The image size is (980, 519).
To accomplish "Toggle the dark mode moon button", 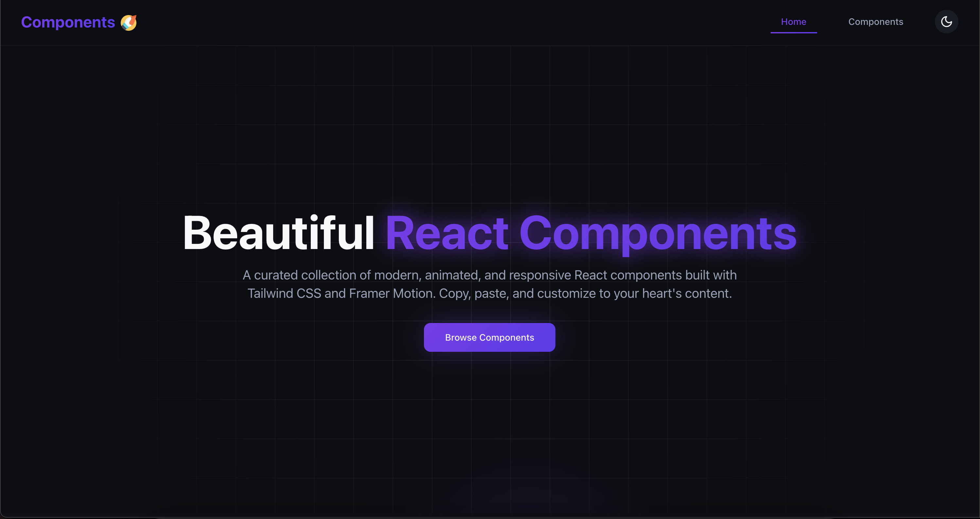I will [x=946, y=22].
